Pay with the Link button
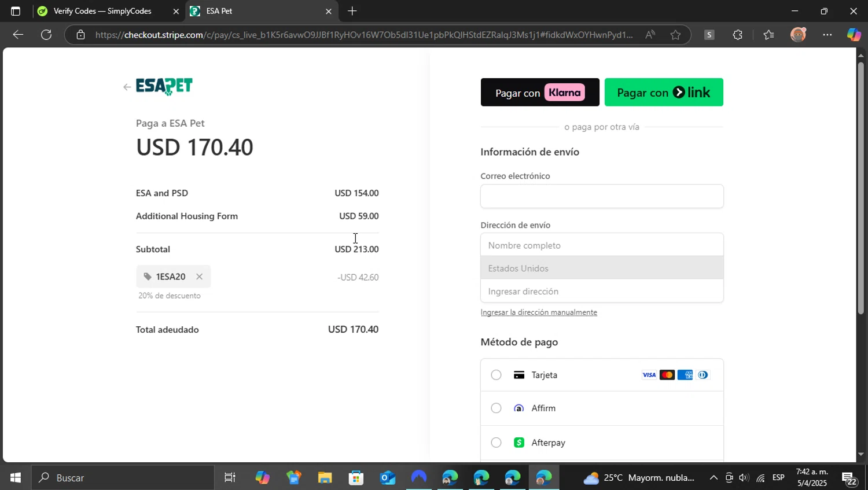The width and height of the screenshot is (868, 490). [664, 92]
